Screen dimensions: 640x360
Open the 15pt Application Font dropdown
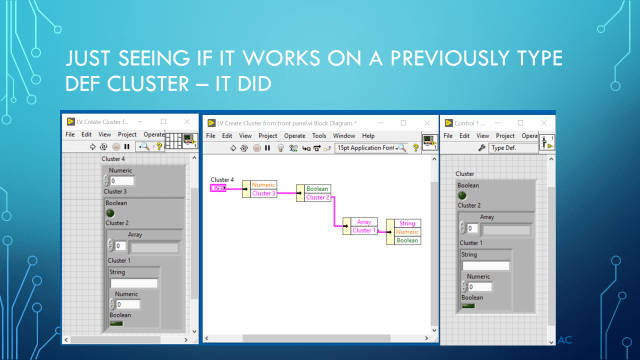point(371,148)
